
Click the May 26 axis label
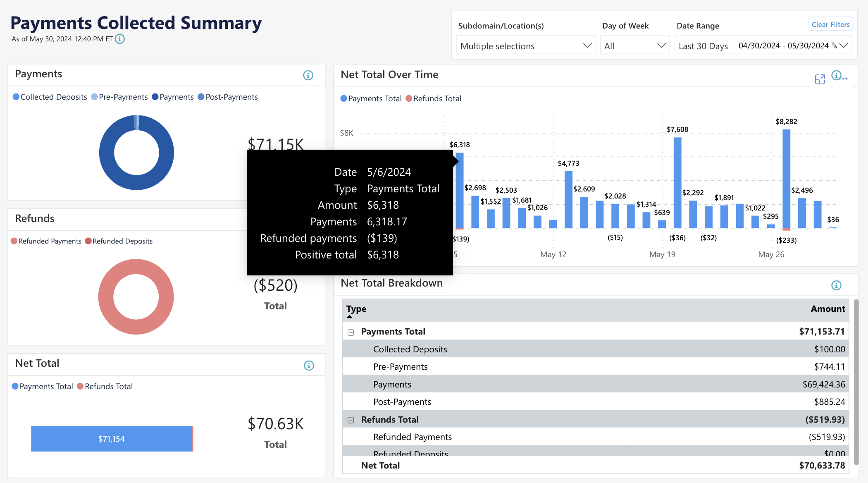pyautogui.click(x=771, y=254)
